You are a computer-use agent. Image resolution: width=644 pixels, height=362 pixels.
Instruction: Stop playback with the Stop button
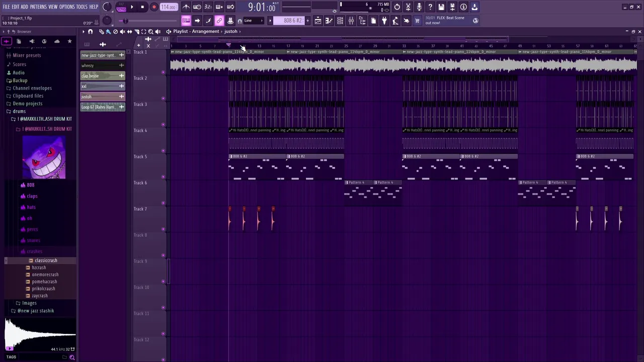[142, 7]
